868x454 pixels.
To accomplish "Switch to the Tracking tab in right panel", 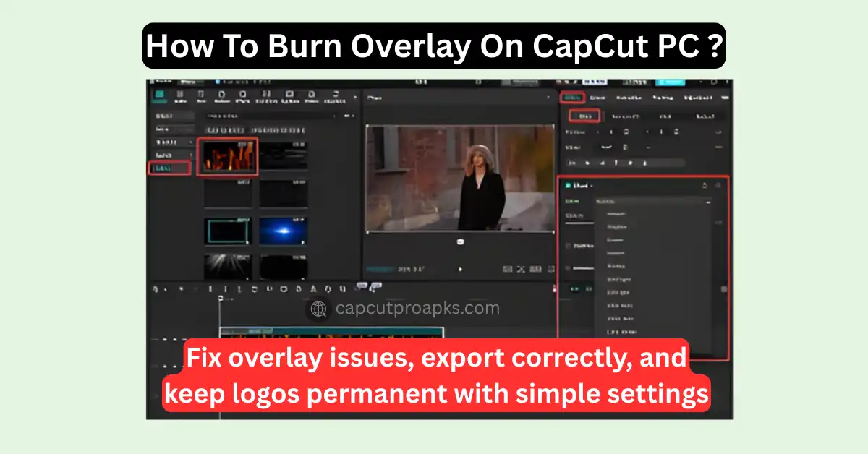I will point(662,97).
